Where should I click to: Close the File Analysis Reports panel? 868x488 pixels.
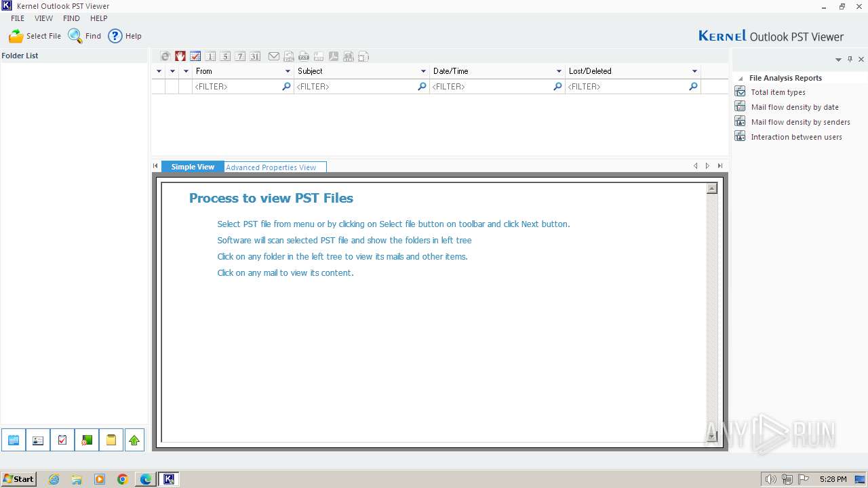(x=861, y=59)
